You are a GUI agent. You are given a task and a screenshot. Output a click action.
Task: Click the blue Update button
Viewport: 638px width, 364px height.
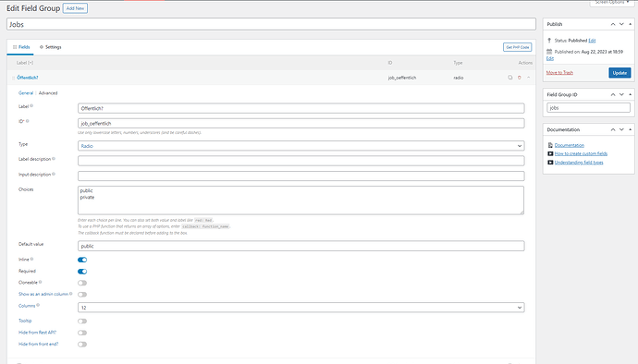[620, 73]
